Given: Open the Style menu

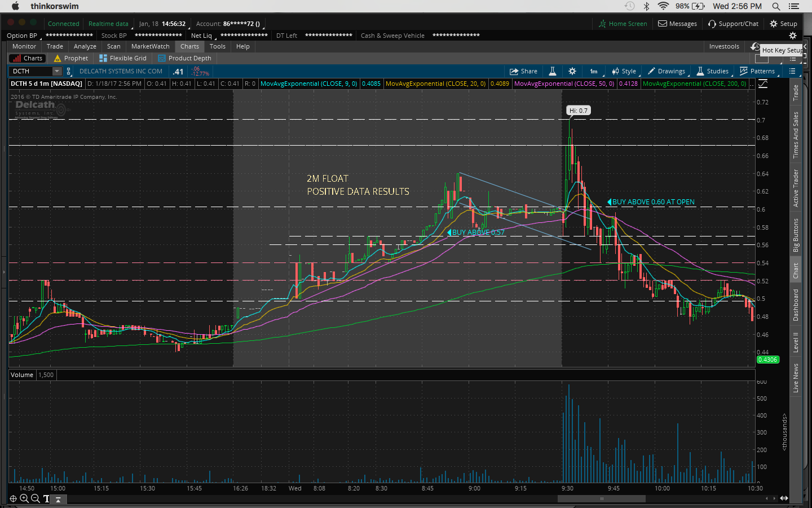Looking at the screenshot, I should pos(624,71).
